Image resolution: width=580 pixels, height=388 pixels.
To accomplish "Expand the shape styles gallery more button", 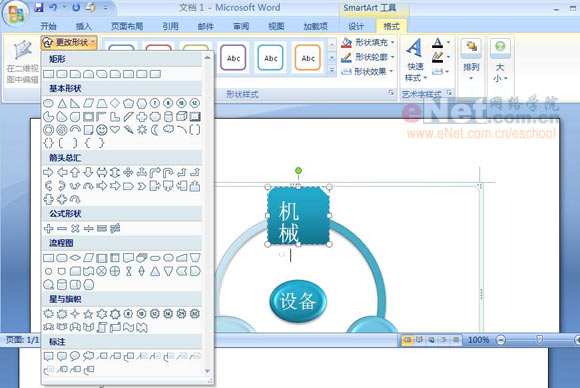I will pos(332,70).
